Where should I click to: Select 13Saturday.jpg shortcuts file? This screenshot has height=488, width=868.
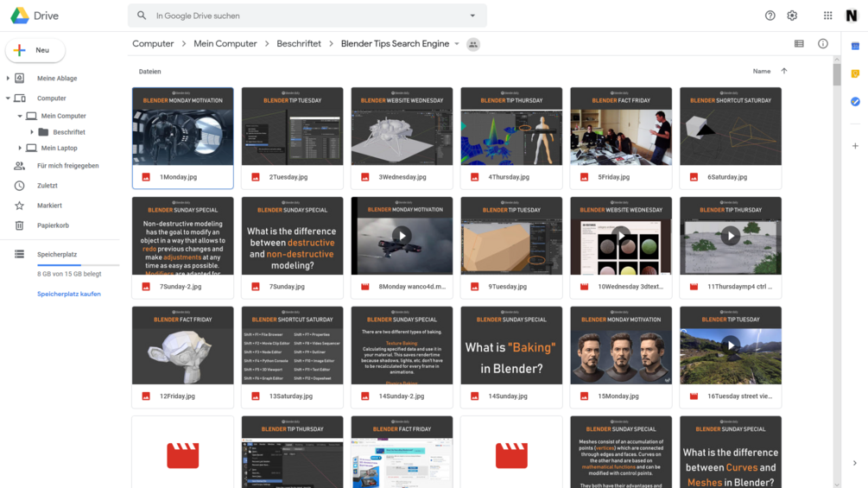click(292, 358)
